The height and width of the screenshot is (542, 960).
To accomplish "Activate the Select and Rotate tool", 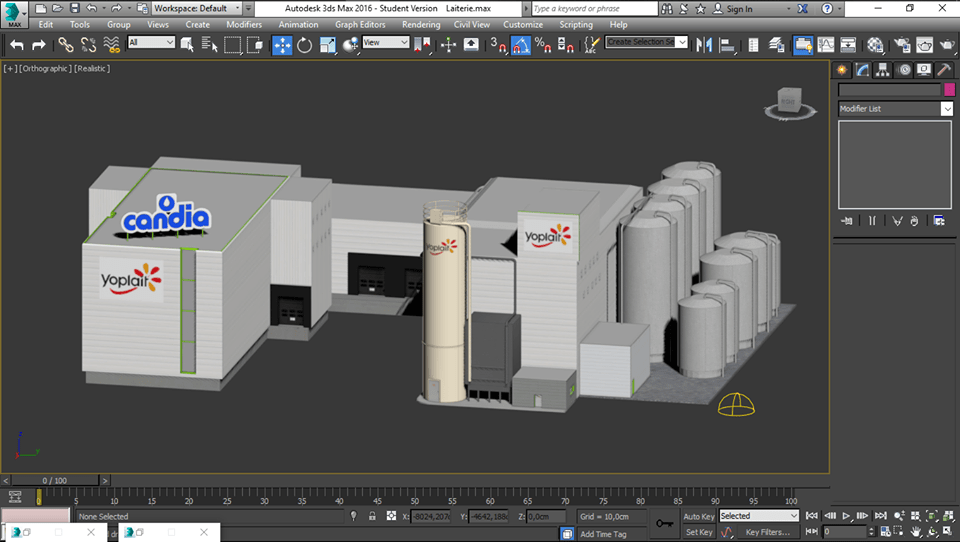I will click(x=304, y=44).
